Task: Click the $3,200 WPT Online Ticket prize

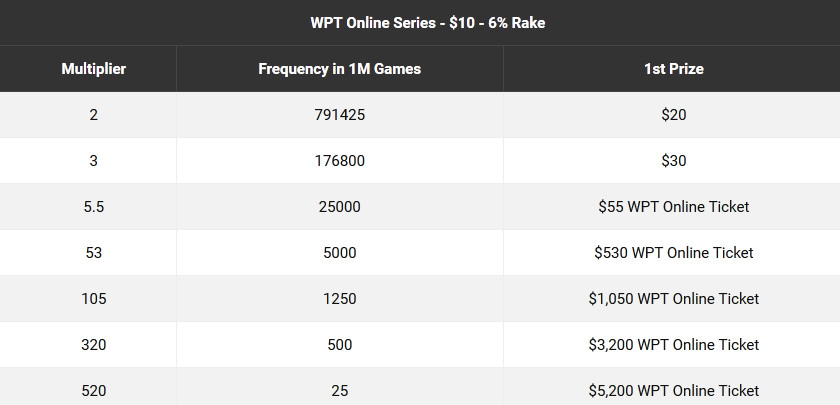Action: (x=673, y=345)
